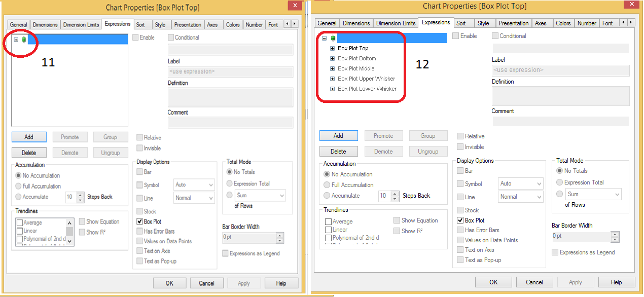
Task: Expand the Box Plot Middle expression
Action: click(x=333, y=69)
